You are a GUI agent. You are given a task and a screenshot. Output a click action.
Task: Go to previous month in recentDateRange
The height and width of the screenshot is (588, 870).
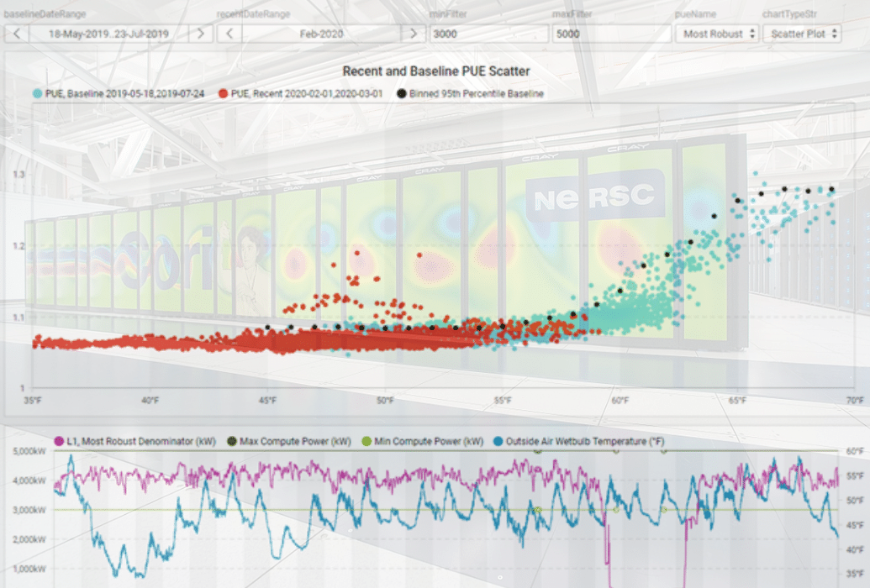click(x=230, y=34)
